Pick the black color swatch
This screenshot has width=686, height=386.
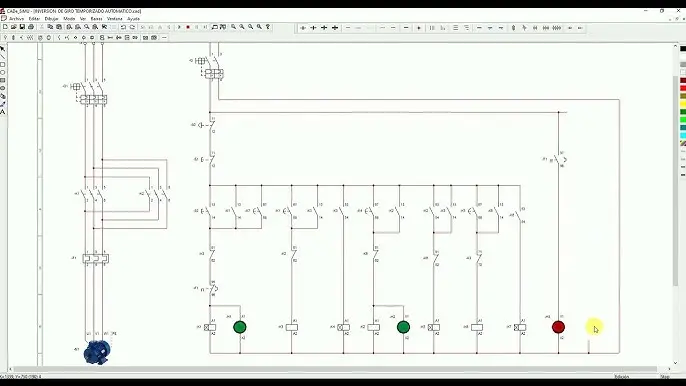[683, 49]
